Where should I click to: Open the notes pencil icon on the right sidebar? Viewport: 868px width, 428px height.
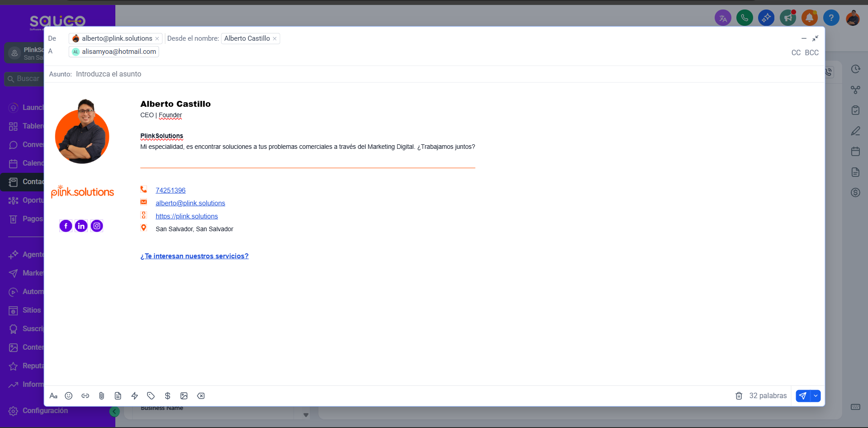click(x=855, y=131)
